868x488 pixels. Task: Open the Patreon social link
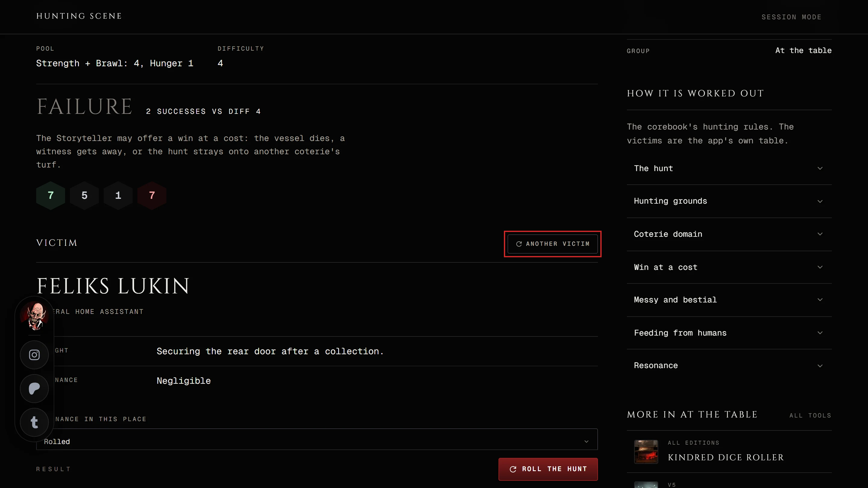34,388
